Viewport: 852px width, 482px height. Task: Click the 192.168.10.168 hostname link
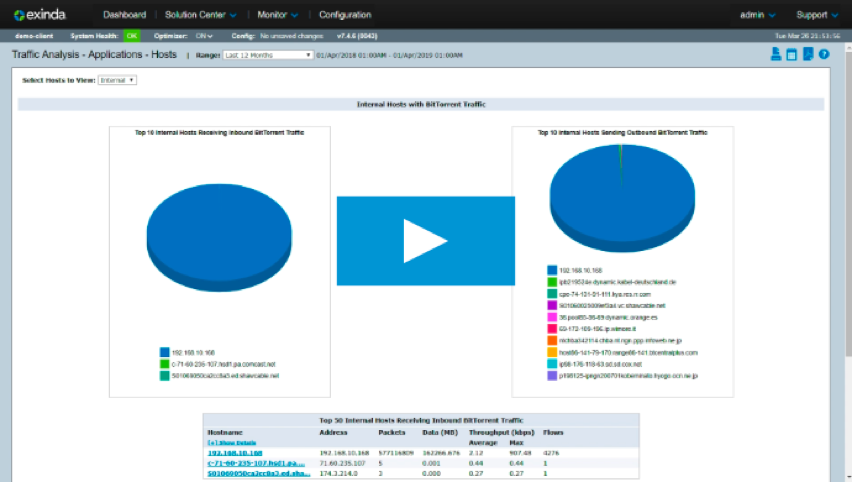[236, 452]
